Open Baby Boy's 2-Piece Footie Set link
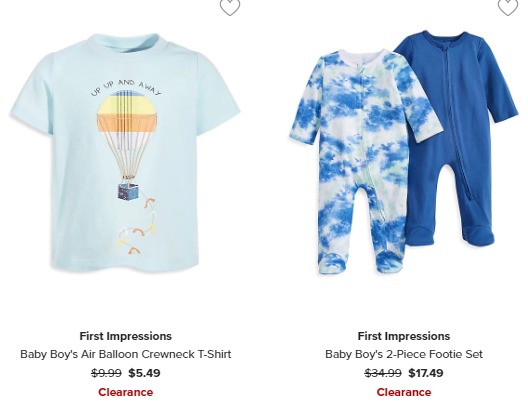This screenshot has height=409, width=528. pos(404,354)
